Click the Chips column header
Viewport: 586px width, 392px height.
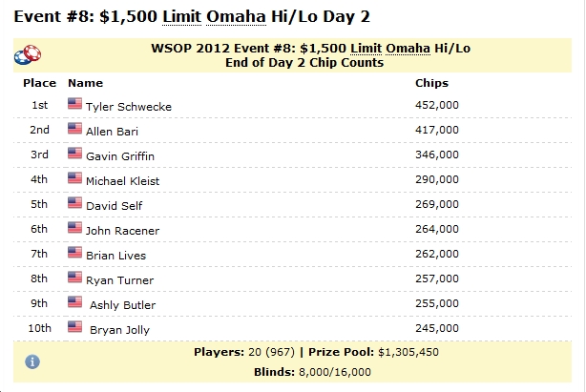point(431,83)
